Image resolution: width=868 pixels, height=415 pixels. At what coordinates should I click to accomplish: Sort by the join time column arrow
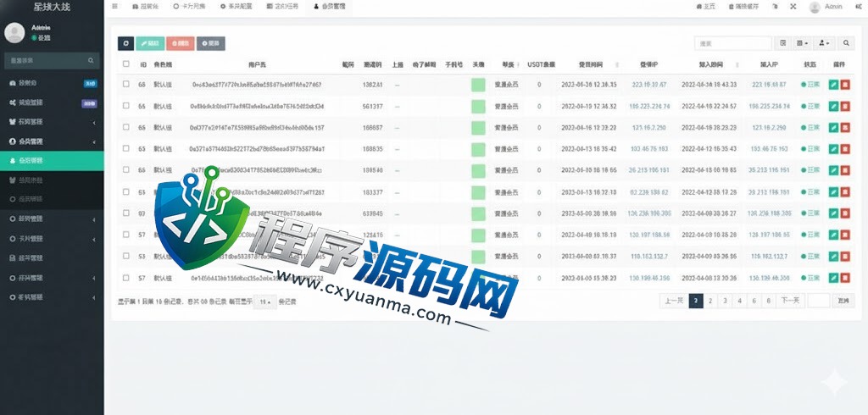coord(737,64)
